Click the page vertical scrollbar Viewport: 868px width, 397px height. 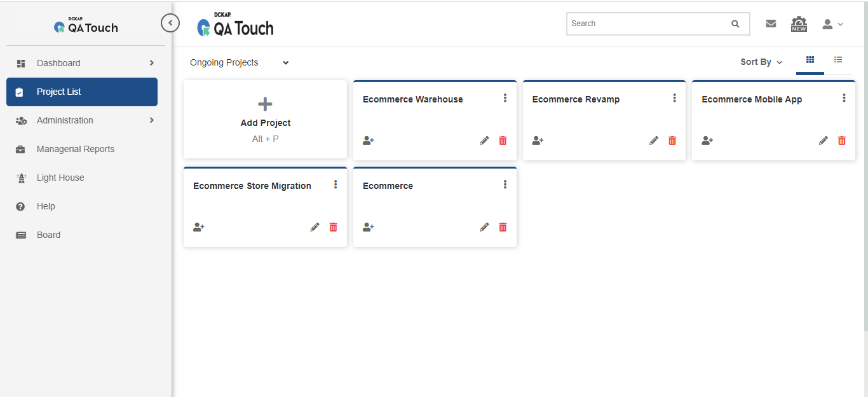865,165
